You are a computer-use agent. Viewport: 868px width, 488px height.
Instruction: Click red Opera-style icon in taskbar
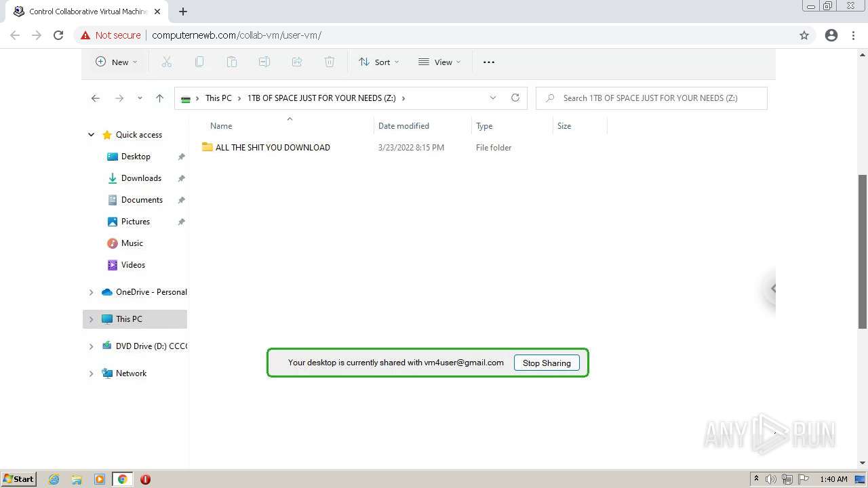tap(145, 479)
